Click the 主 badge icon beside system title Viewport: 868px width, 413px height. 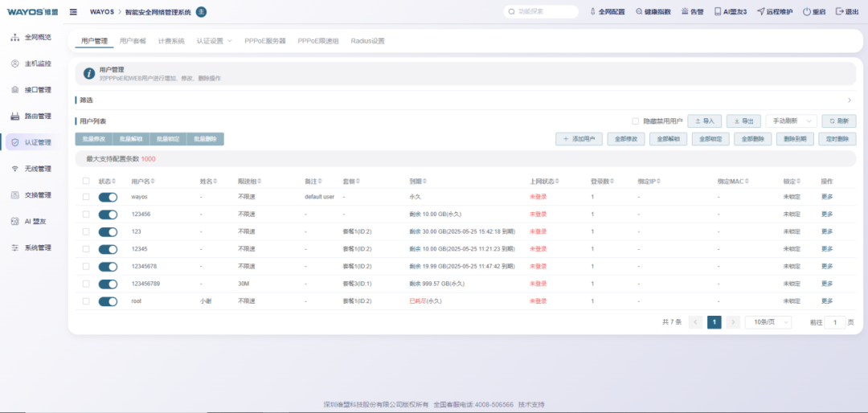(202, 11)
